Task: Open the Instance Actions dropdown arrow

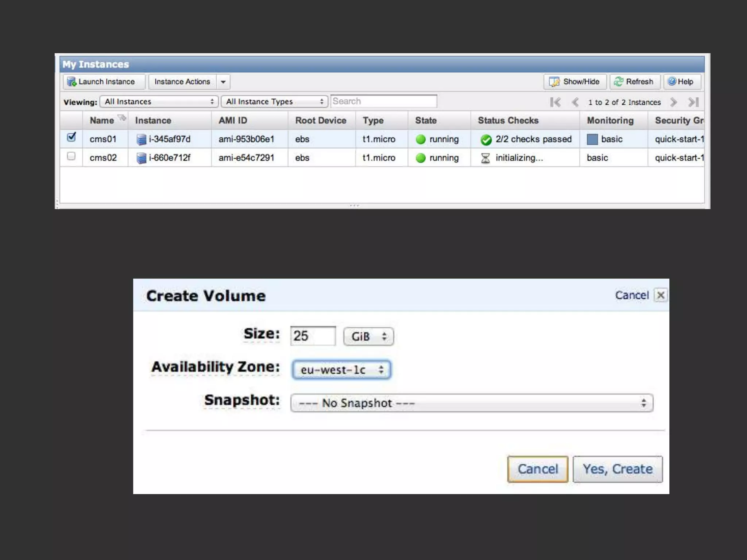Action: (x=223, y=82)
